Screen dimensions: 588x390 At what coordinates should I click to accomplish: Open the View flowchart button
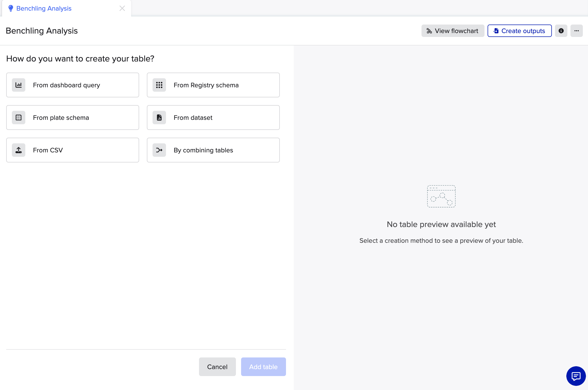point(453,31)
